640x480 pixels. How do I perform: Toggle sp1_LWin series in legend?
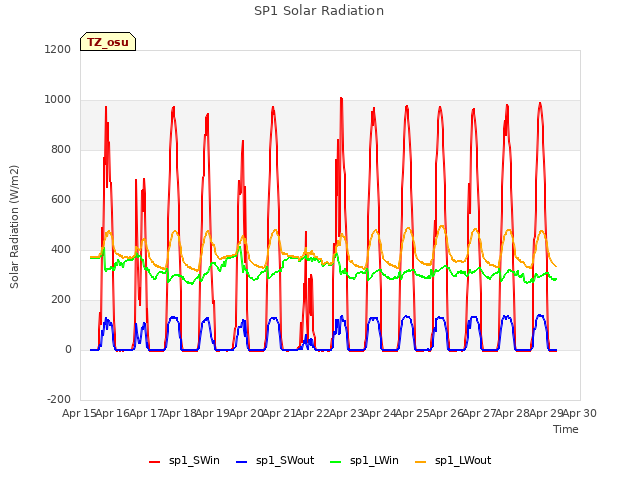(364, 461)
